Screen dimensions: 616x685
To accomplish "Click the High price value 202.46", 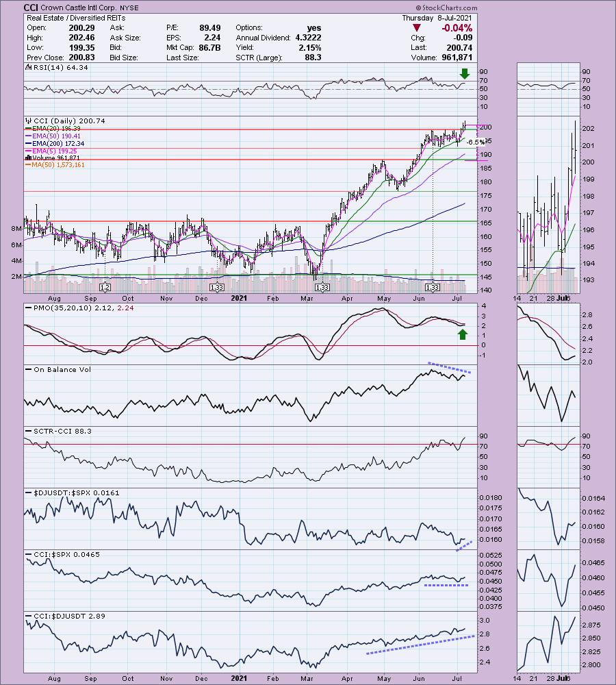I will tap(81, 38).
